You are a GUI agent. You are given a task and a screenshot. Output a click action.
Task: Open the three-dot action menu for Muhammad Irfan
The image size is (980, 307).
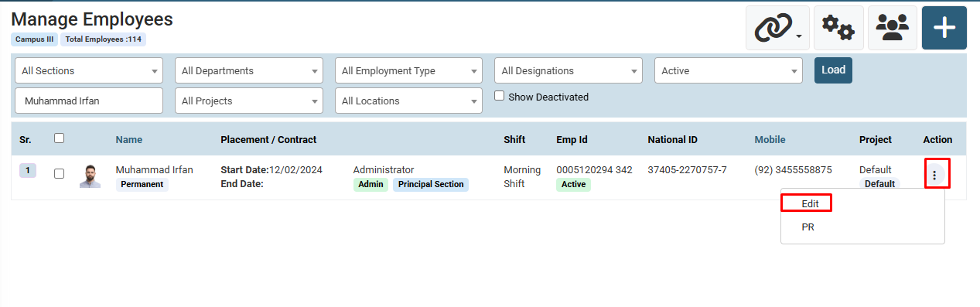click(934, 176)
